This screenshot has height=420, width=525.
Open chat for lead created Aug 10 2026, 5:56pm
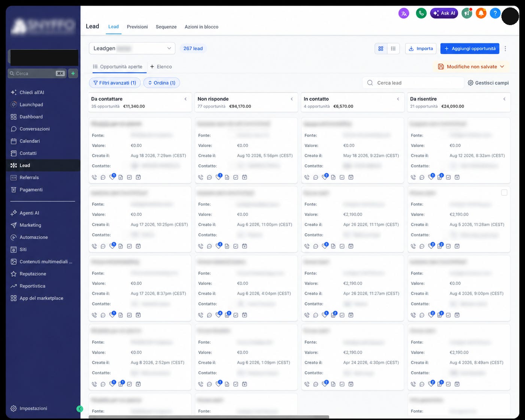[x=209, y=177]
